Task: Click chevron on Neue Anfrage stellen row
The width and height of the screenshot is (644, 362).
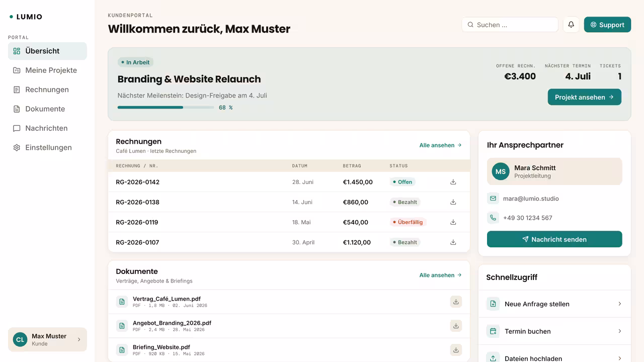Action: (x=620, y=304)
